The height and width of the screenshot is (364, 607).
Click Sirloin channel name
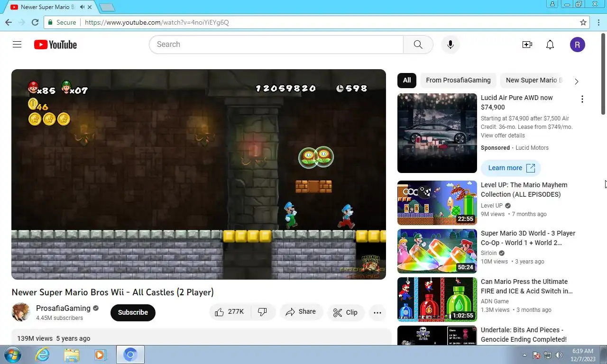pos(489,253)
